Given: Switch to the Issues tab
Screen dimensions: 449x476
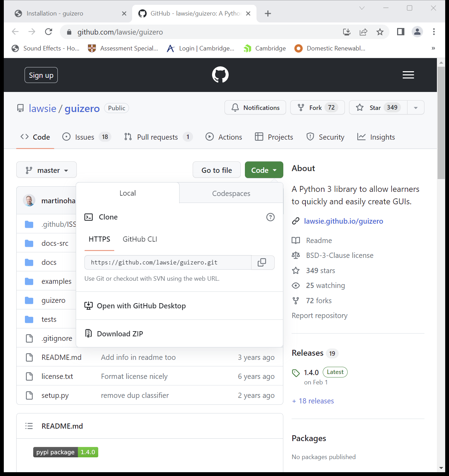Looking at the screenshot, I should (84, 137).
